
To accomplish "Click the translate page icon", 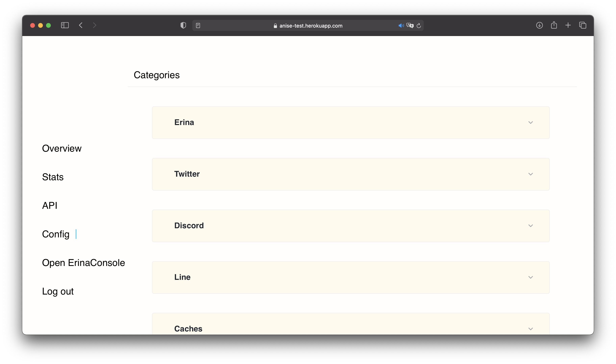I will tap(410, 26).
